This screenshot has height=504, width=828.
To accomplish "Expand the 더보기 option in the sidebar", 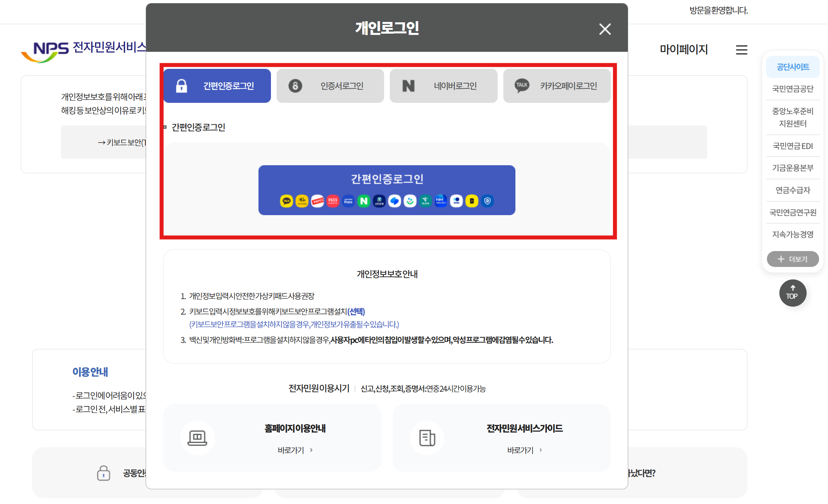I will pos(792,259).
